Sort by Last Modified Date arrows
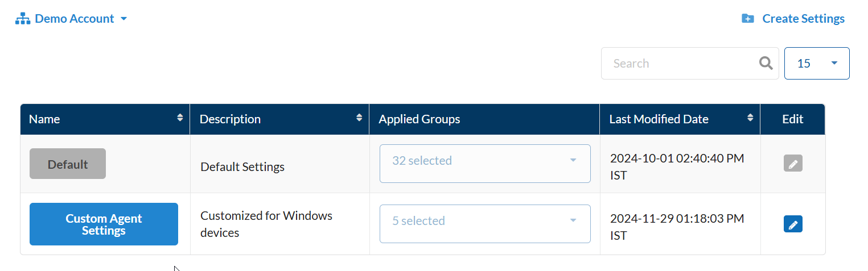868x271 pixels. click(750, 118)
